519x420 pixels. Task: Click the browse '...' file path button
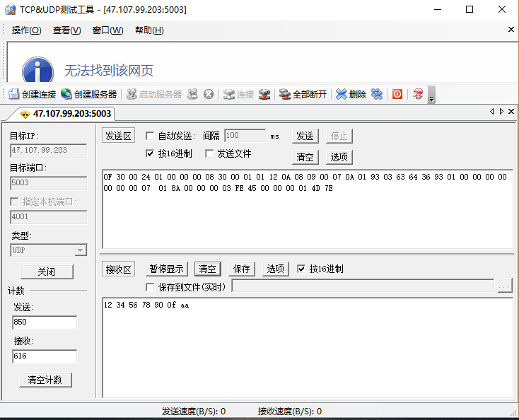505,286
